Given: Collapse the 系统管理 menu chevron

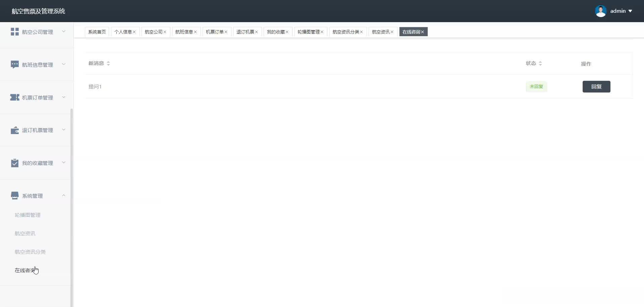Looking at the screenshot, I should (x=64, y=195).
